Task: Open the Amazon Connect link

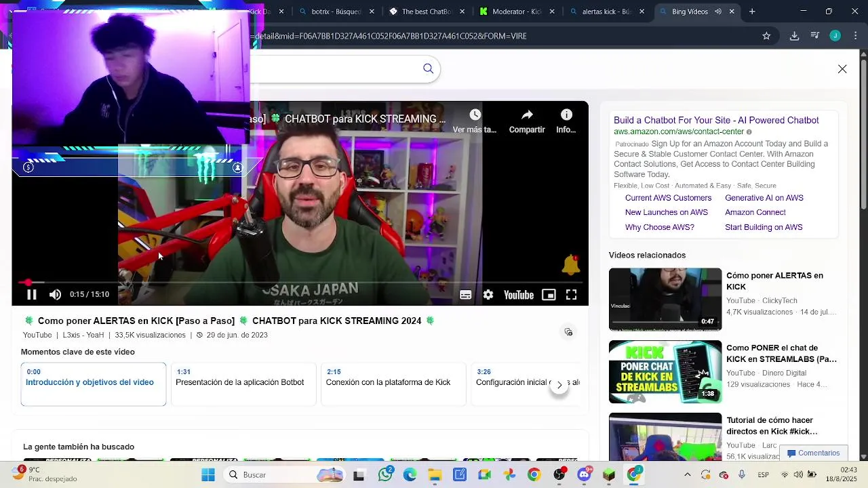Action: pos(755,212)
